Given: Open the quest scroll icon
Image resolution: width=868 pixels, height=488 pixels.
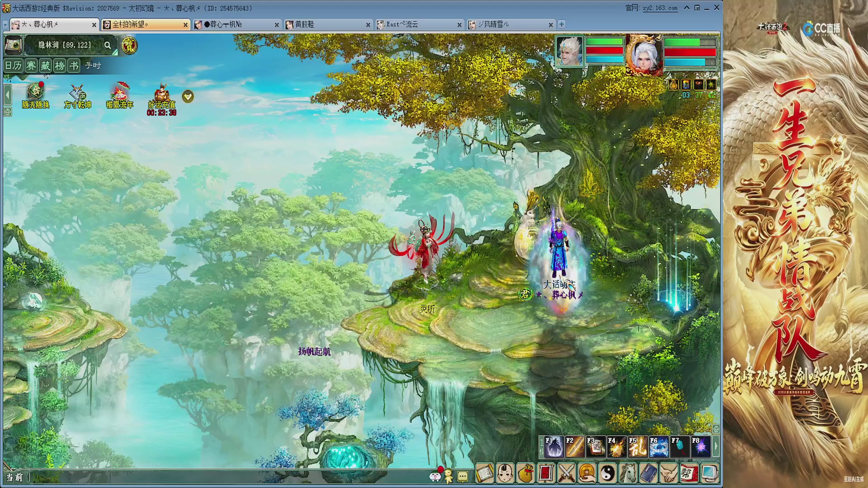Looking at the screenshot, I should (x=485, y=474).
